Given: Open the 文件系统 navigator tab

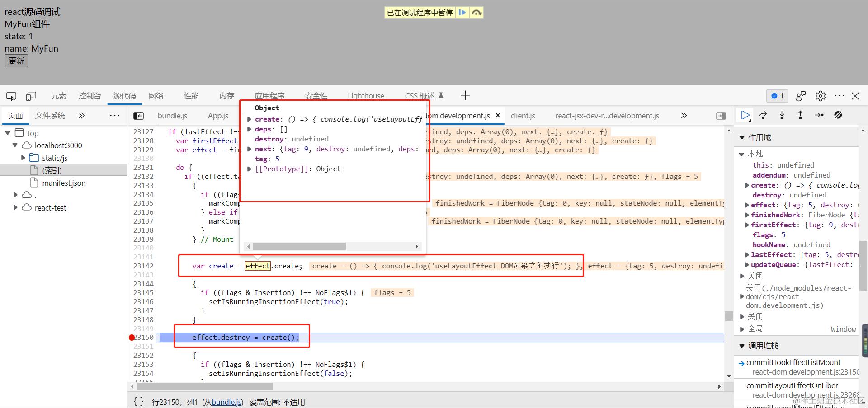Looking at the screenshot, I should [50, 116].
